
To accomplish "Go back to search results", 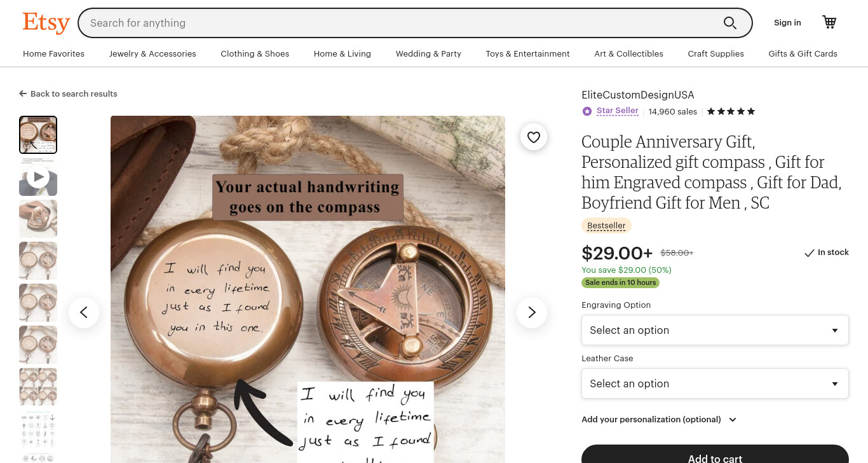I will point(68,93).
